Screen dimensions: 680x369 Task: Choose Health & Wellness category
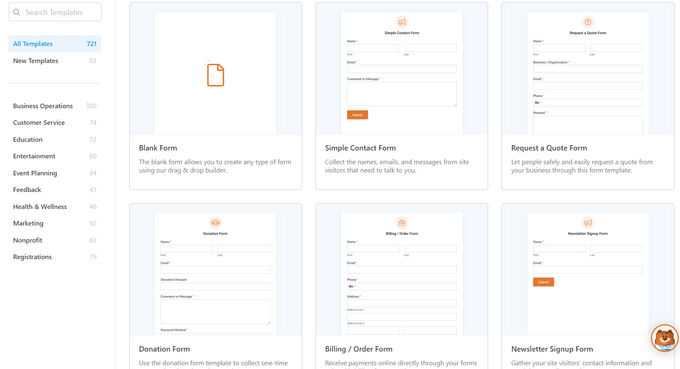(55, 207)
